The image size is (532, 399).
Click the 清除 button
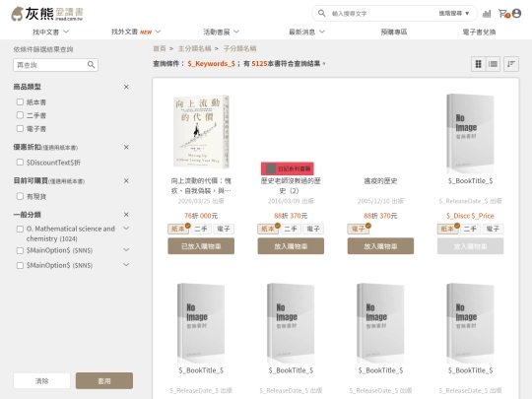click(x=41, y=380)
